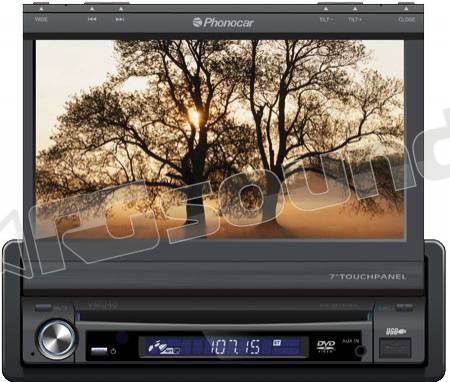
Task: Click the USB logo icon
Action: 396,331
